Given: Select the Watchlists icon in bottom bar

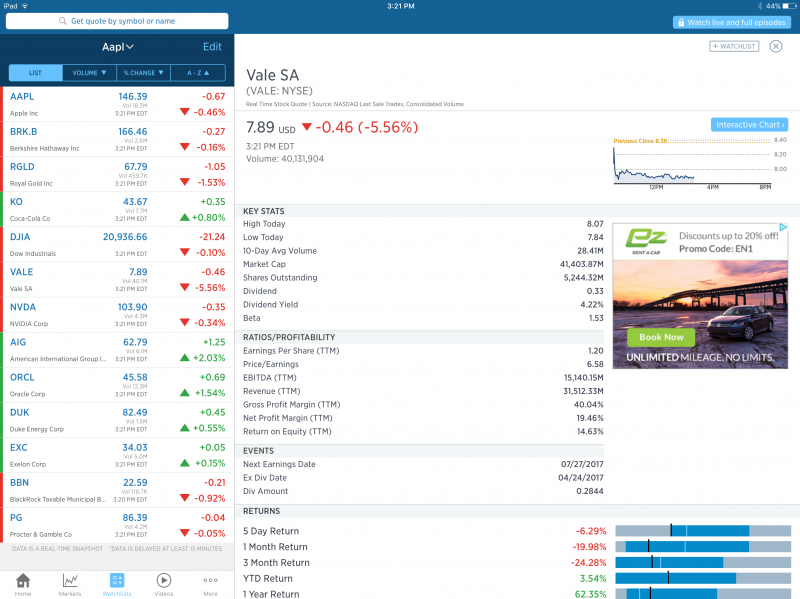Looking at the screenshot, I should (117, 580).
